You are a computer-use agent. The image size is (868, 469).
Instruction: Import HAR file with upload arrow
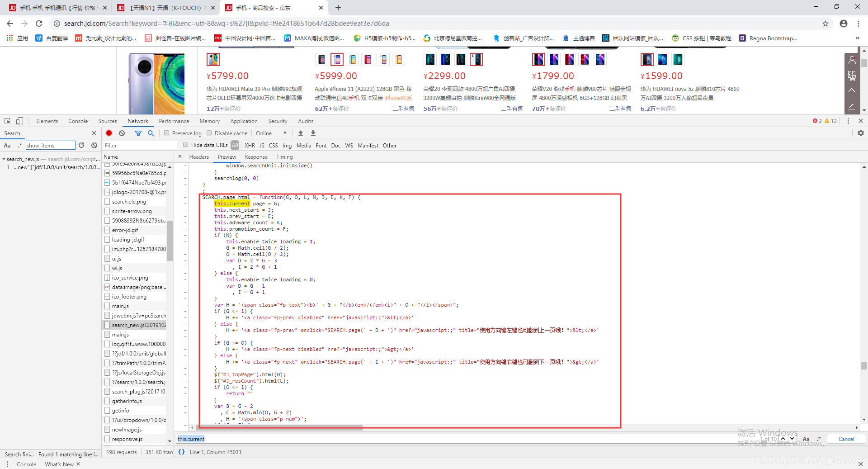301,133
